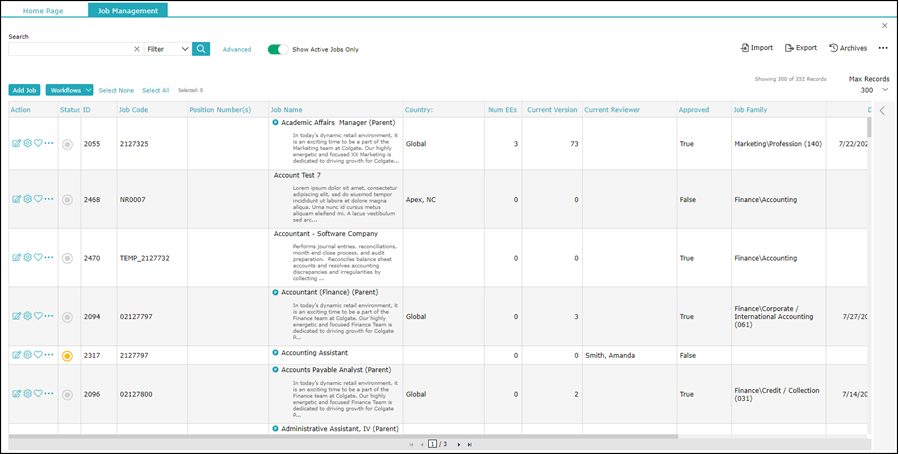
Task: Expand Accountant (Finance) (Parent) job
Action: click(x=275, y=292)
